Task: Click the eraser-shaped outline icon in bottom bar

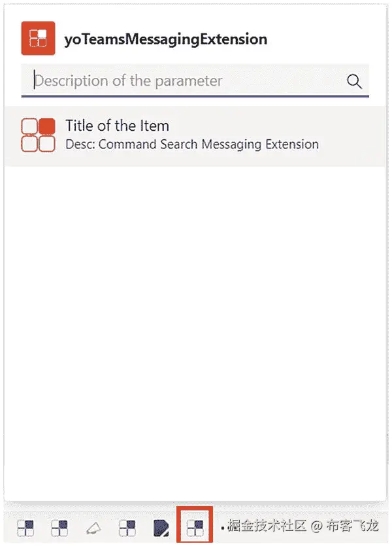Action: coord(93,527)
